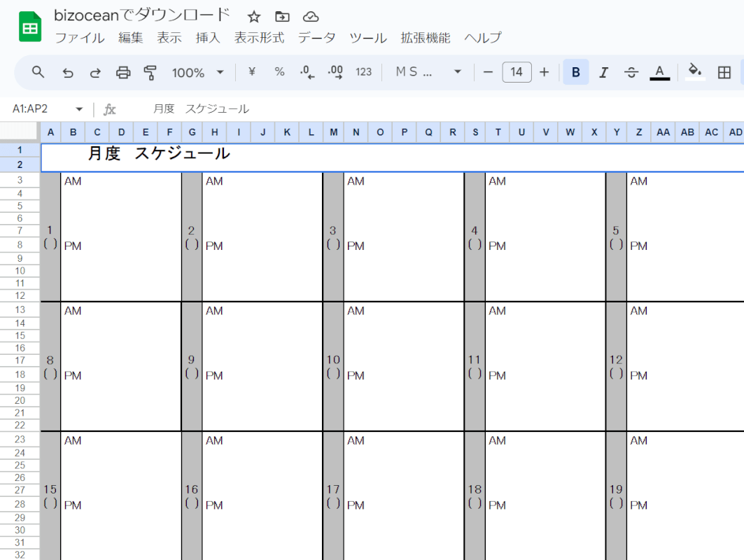Open the fill color paint bucket
Image resolution: width=744 pixels, height=560 pixels.
pos(694,71)
